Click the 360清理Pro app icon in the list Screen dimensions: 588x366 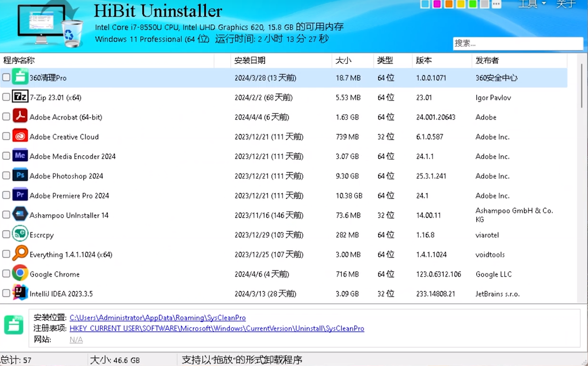(20, 77)
